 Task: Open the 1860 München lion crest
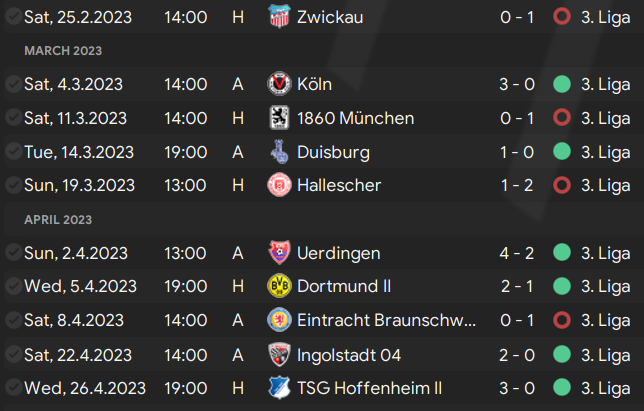tap(279, 118)
